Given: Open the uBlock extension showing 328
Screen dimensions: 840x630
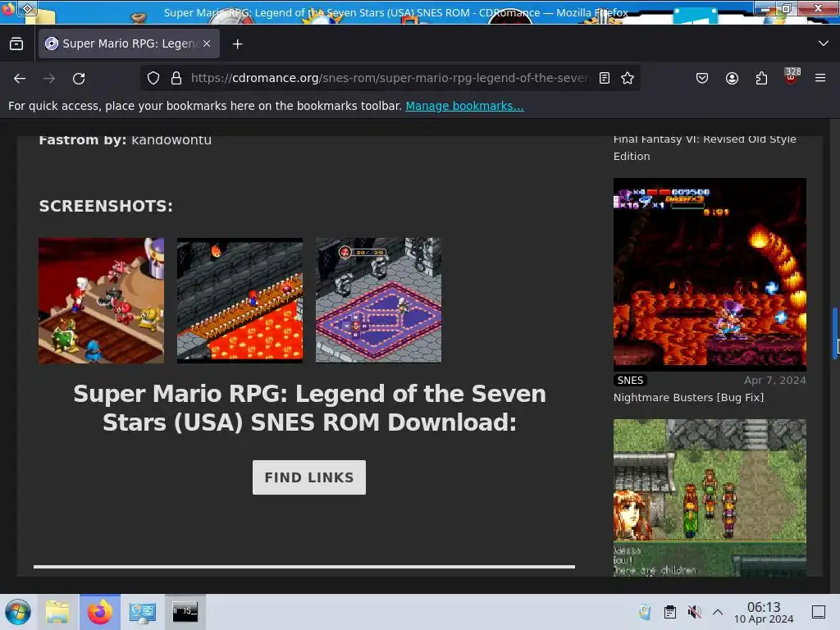Looking at the screenshot, I should tap(792, 76).
